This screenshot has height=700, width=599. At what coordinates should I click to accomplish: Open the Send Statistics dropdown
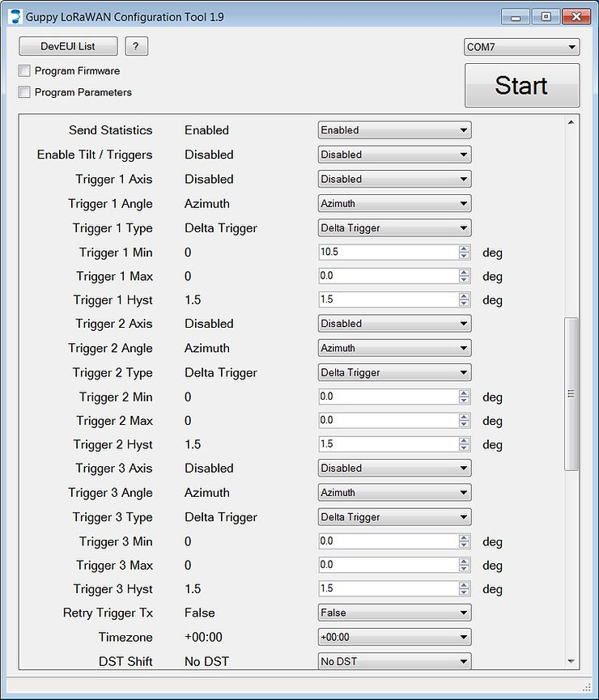point(394,130)
